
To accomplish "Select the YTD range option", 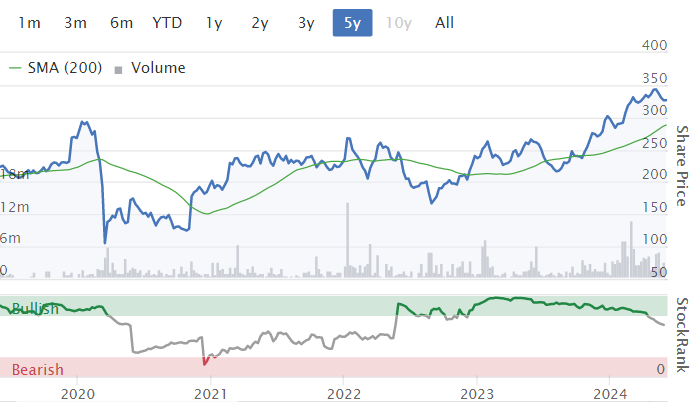I will click(x=167, y=22).
